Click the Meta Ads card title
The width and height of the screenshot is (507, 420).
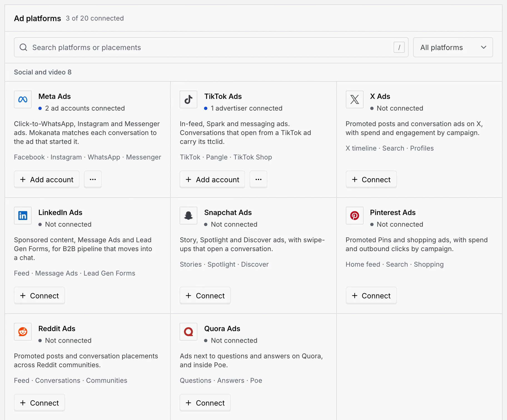tap(54, 96)
